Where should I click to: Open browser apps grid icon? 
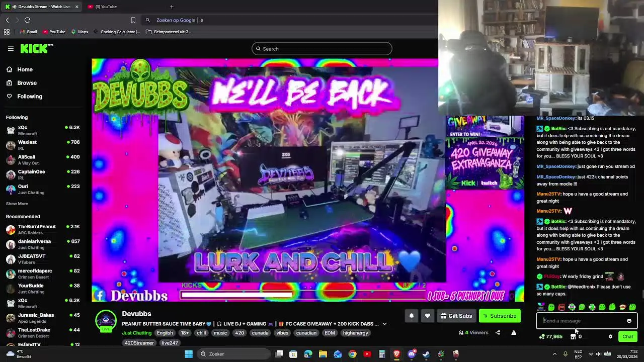(x=7, y=32)
